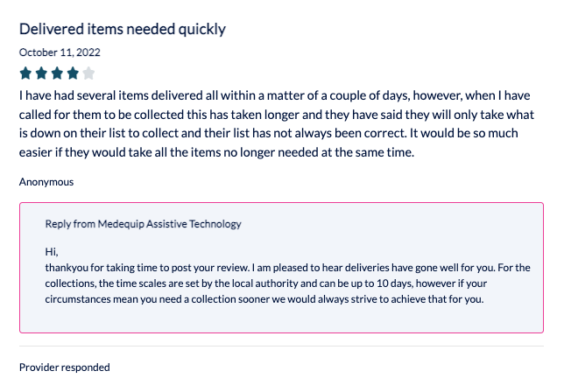
Task: Click the first rating star
Action: point(26,73)
